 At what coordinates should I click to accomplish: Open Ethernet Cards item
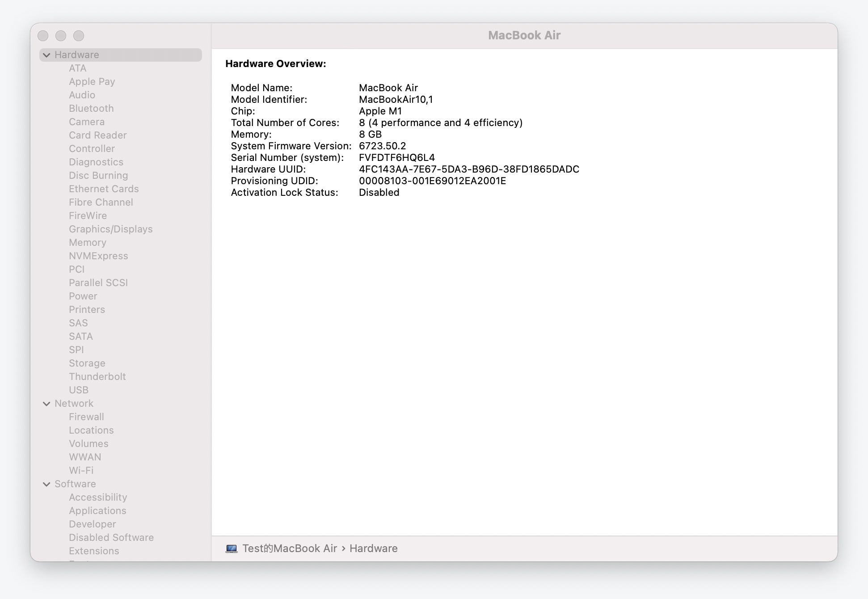[104, 189]
